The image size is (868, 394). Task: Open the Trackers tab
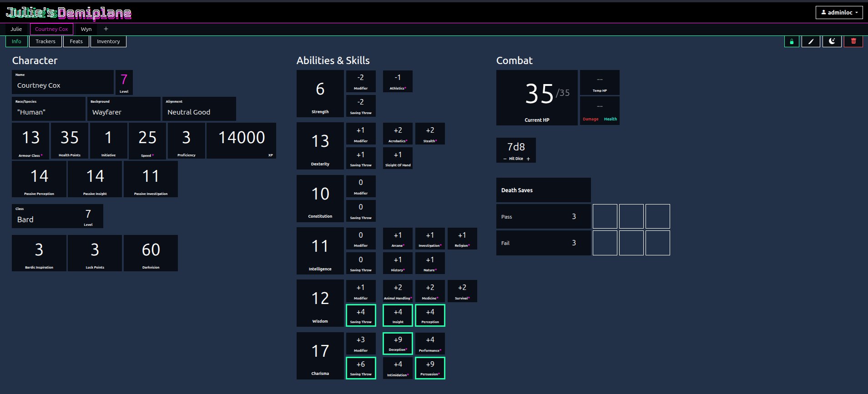pyautogui.click(x=45, y=41)
